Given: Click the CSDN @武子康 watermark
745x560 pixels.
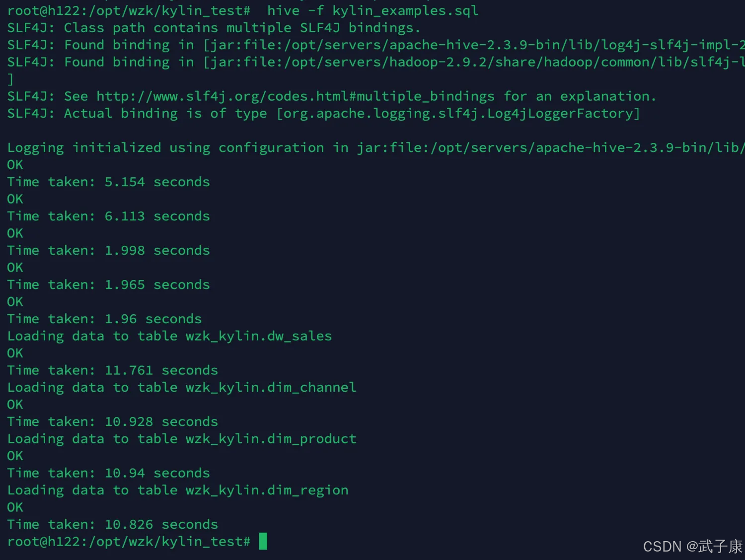Looking at the screenshot, I should click(x=692, y=547).
